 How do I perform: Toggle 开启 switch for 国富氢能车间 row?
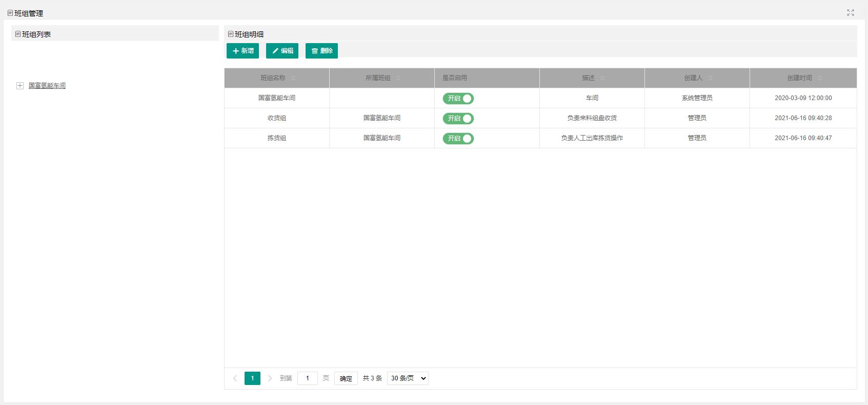[x=458, y=99]
